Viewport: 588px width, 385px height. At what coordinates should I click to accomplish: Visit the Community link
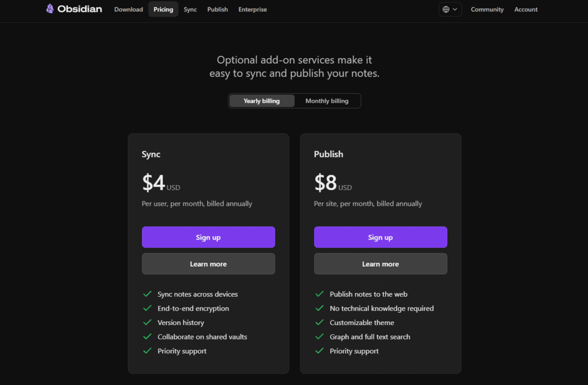tap(487, 9)
